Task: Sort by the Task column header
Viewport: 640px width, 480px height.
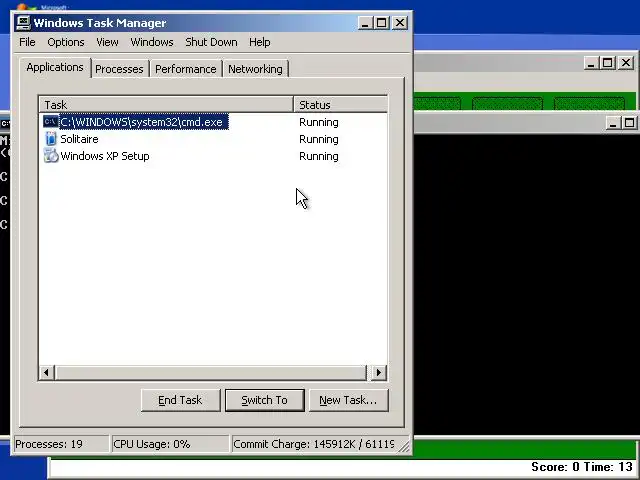Action: point(167,104)
